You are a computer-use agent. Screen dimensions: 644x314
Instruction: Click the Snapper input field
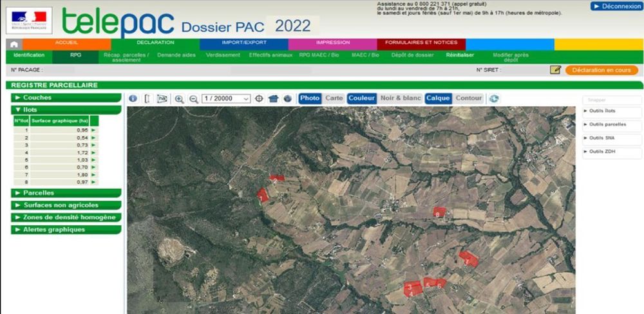click(x=612, y=100)
